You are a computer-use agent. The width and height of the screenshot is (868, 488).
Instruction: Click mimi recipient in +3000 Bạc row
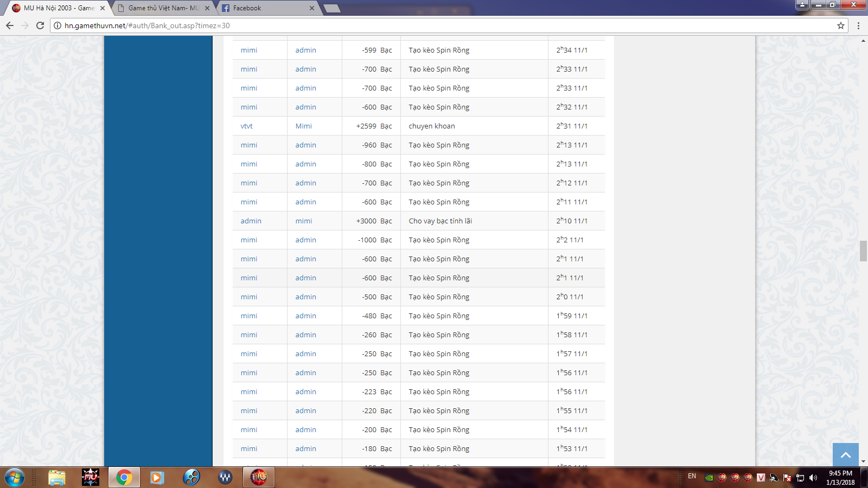pyautogui.click(x=304, y=221)
